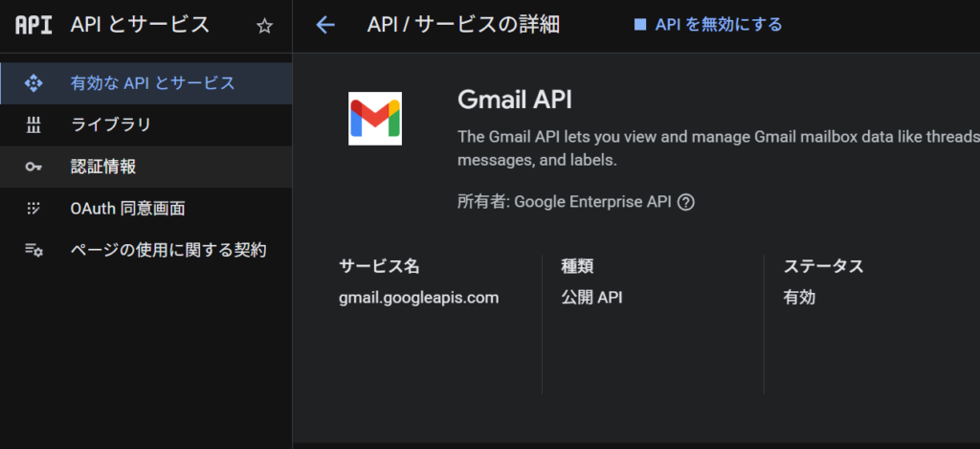Click the ページの使用に関する契約 settings icon

pyautogui.click(x=33, y=250)
